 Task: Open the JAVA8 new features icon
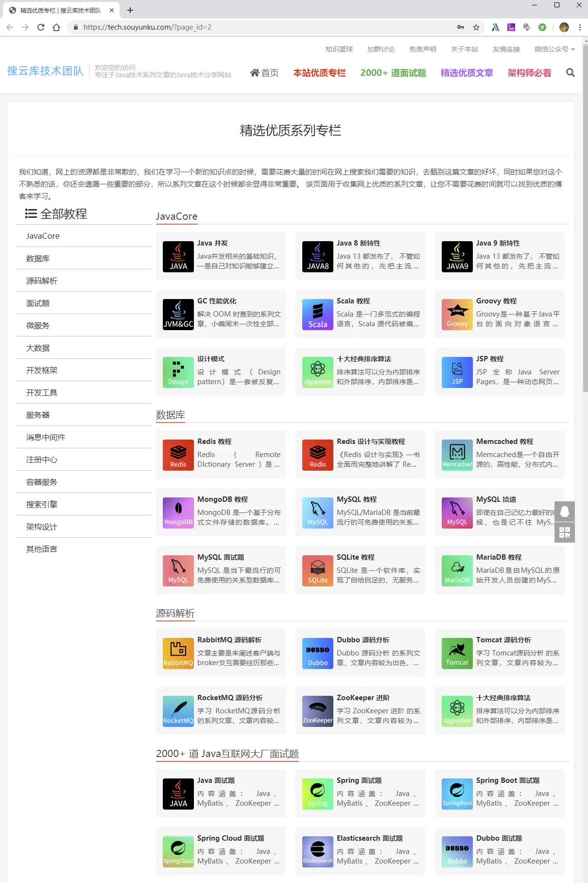pyautogui.click(x=318, y=256)
